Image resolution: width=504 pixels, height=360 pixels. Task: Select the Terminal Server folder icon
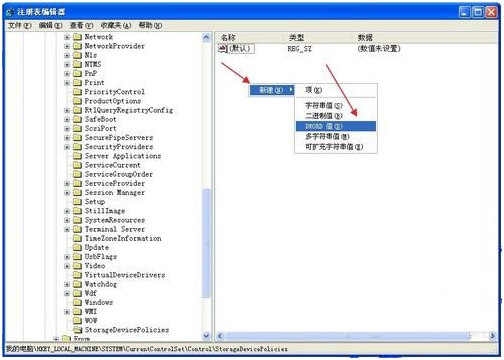77,229
